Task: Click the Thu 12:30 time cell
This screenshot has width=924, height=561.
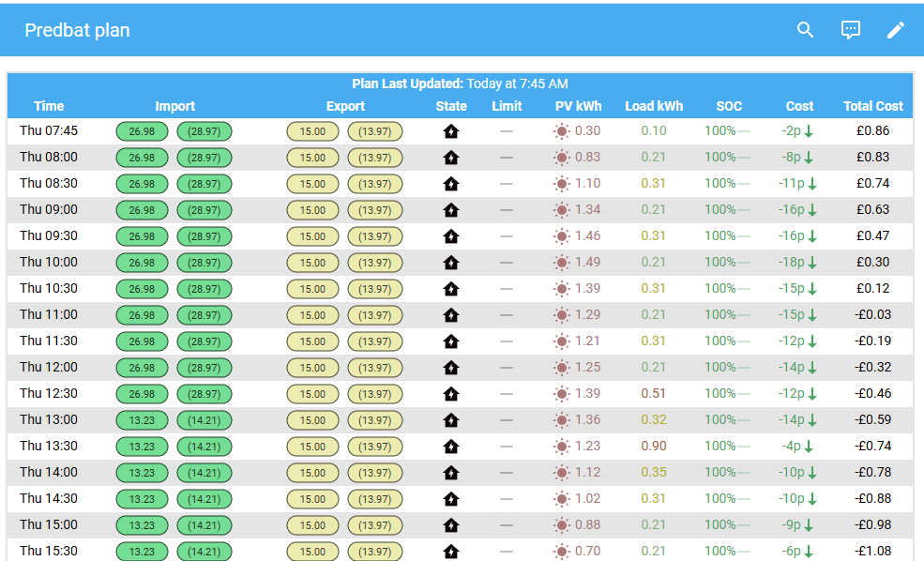Action: pyautogui.click(x=49, y=393)
